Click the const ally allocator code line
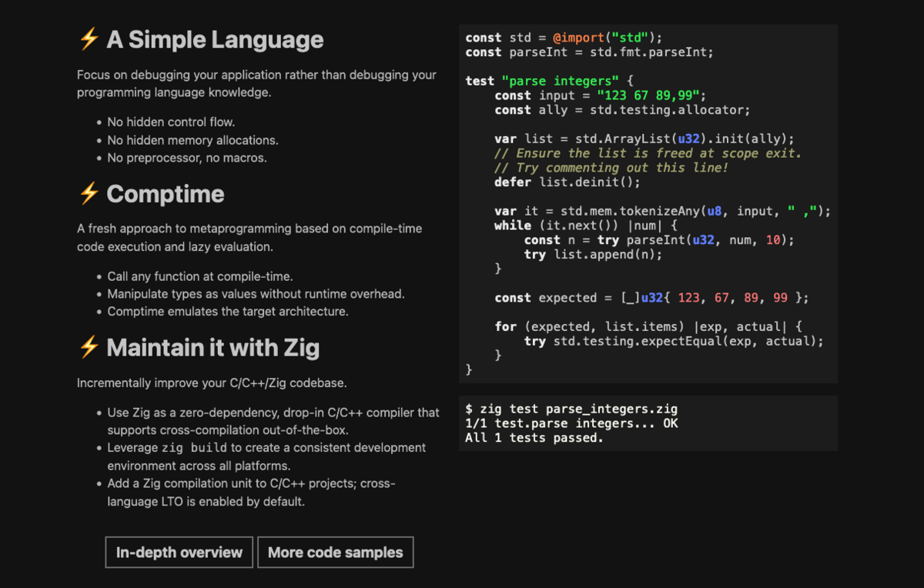Screen dimensions: 924x588 pos(622,110)
